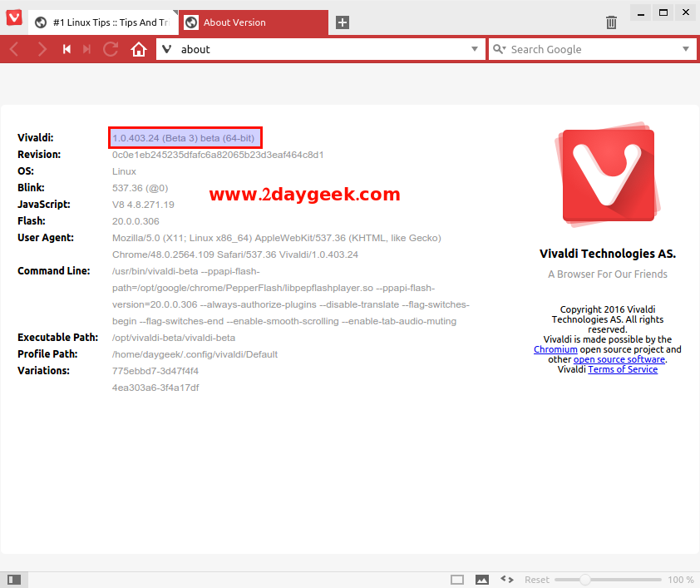700x588 pixels.
Task: Open the closed tabs trash can
Action: pos(611,22)
